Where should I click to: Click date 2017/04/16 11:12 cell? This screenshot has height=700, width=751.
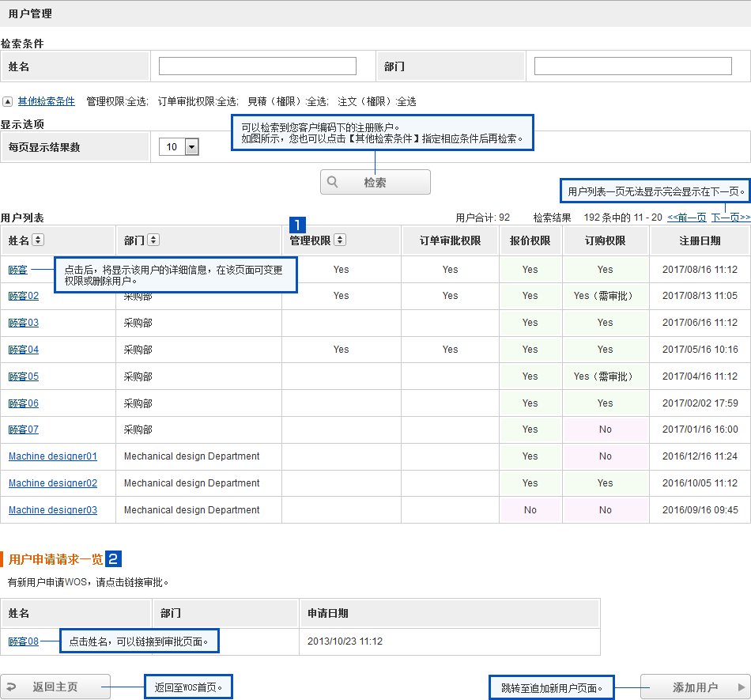pyautogui.click(x=700, y=376)
